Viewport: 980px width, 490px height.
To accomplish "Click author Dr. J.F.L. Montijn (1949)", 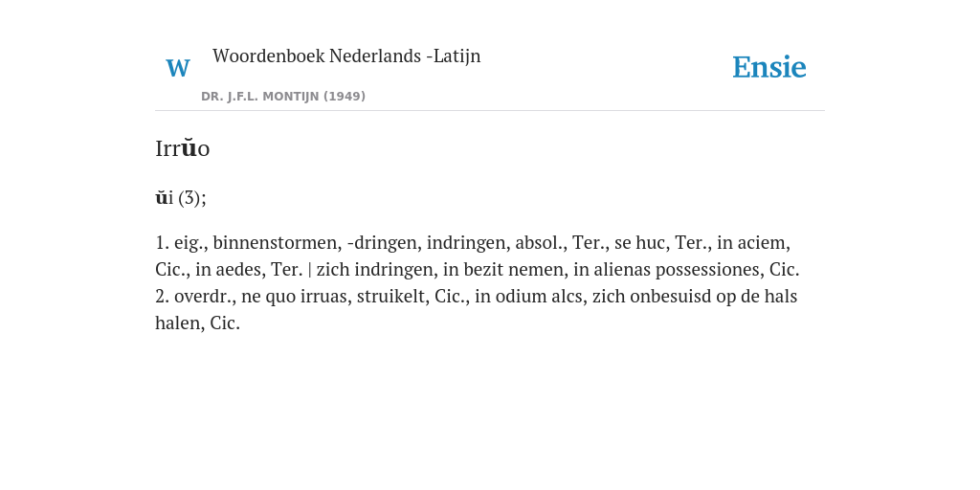I will click(283, 97).
